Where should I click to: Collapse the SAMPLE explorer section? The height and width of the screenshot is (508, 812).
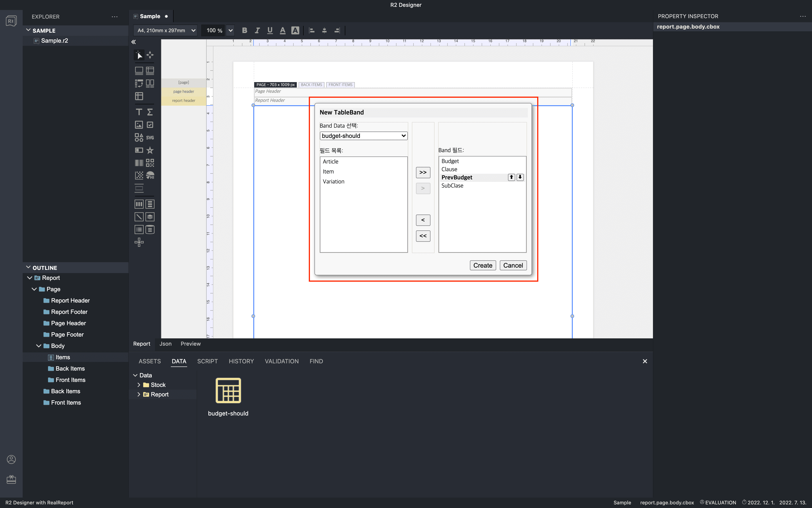[x=28, y=30]
